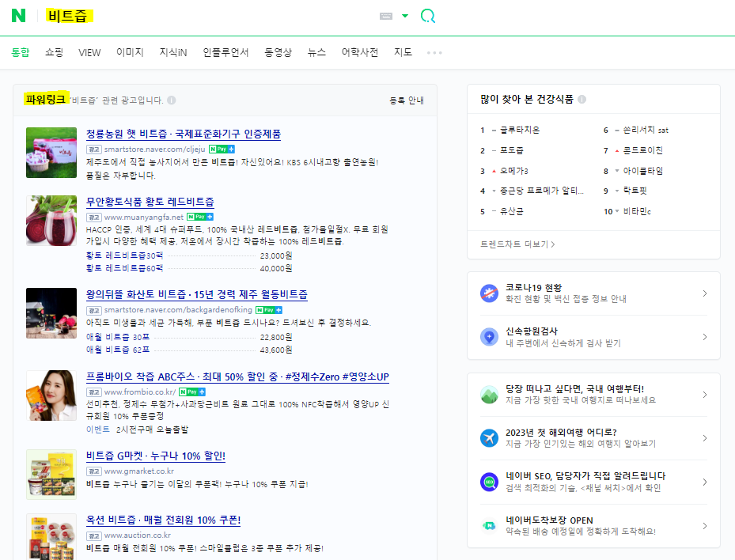This screenshot has width=735, height=560.
Task: Open the www.auction.co.kr URL
Action: click(138, 535)
